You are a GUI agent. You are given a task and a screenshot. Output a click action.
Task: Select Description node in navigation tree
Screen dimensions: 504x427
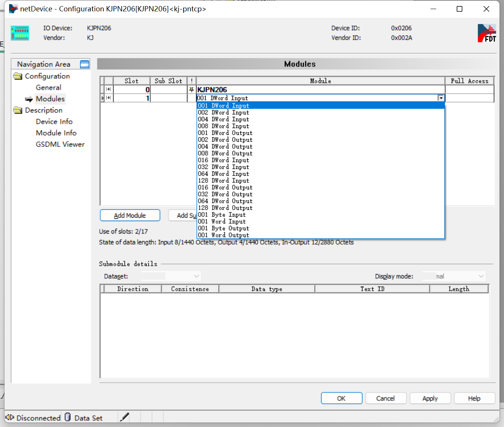(x=44, y=110)
